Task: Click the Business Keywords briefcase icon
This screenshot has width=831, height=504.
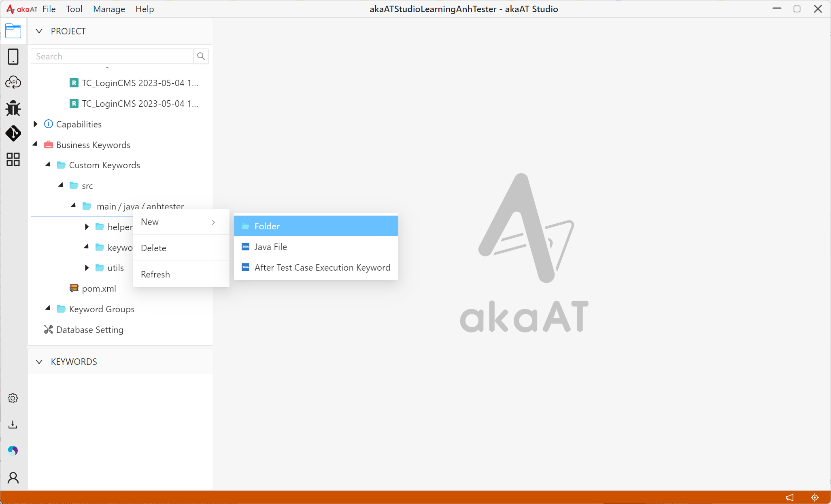Action: click(x=49, y=144)
